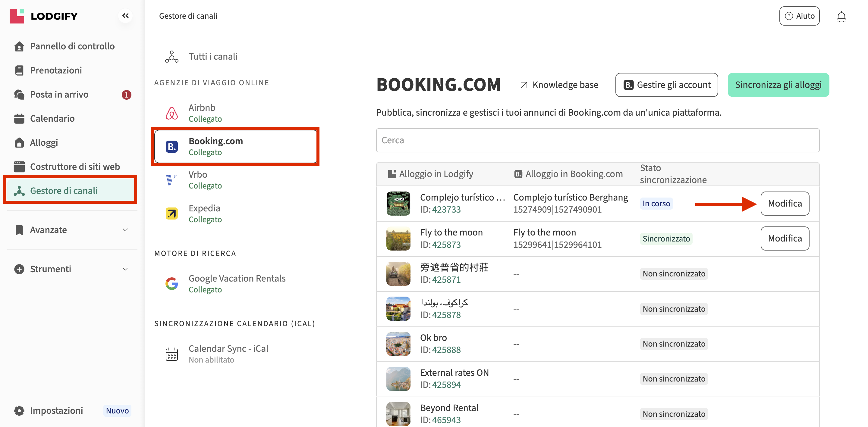Click the Tutti i canali network icon
The width and height of the screenshot is (868, 427).
tap(171, 57)
